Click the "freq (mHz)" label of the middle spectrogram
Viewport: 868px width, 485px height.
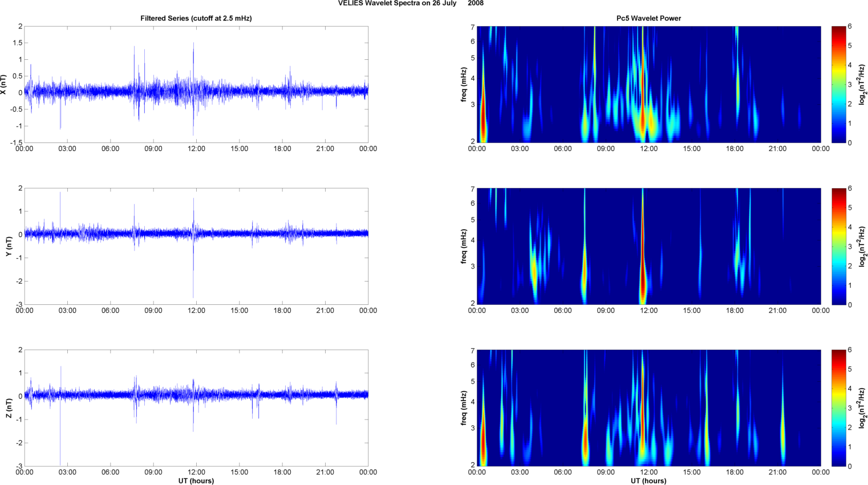tap(464, 246)
